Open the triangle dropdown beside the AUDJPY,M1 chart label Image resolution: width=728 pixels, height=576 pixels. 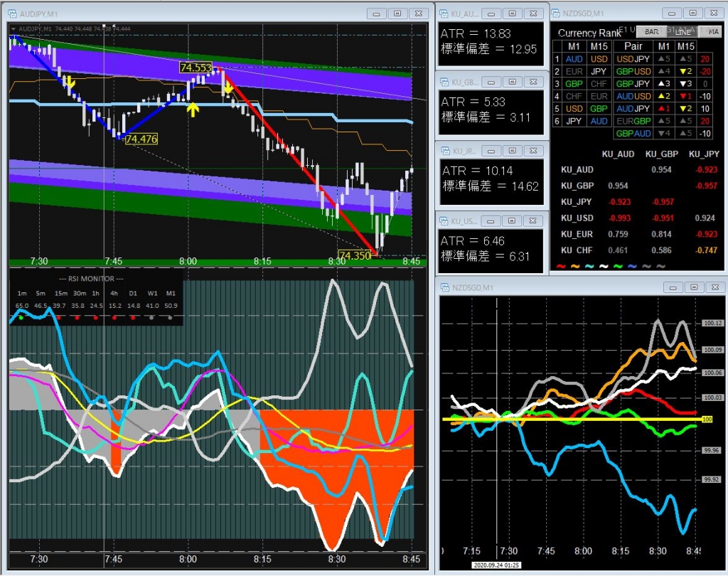tap(13, 28)
